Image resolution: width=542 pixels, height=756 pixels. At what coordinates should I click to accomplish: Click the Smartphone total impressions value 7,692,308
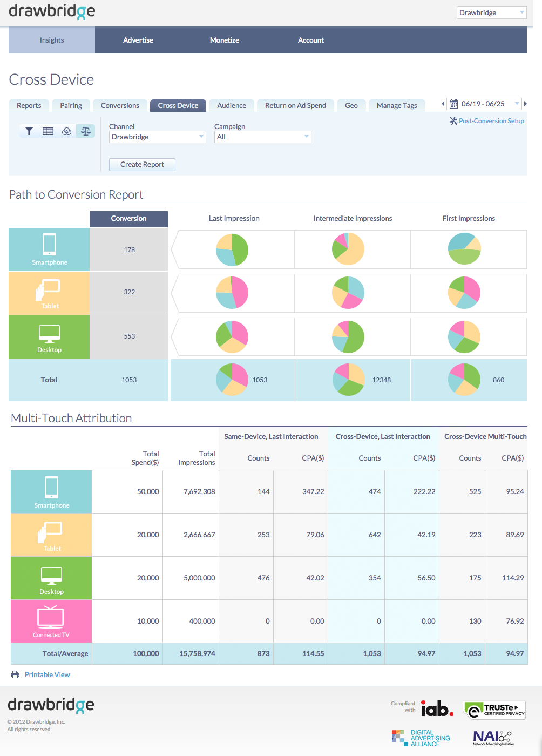[x=199, y=492]
